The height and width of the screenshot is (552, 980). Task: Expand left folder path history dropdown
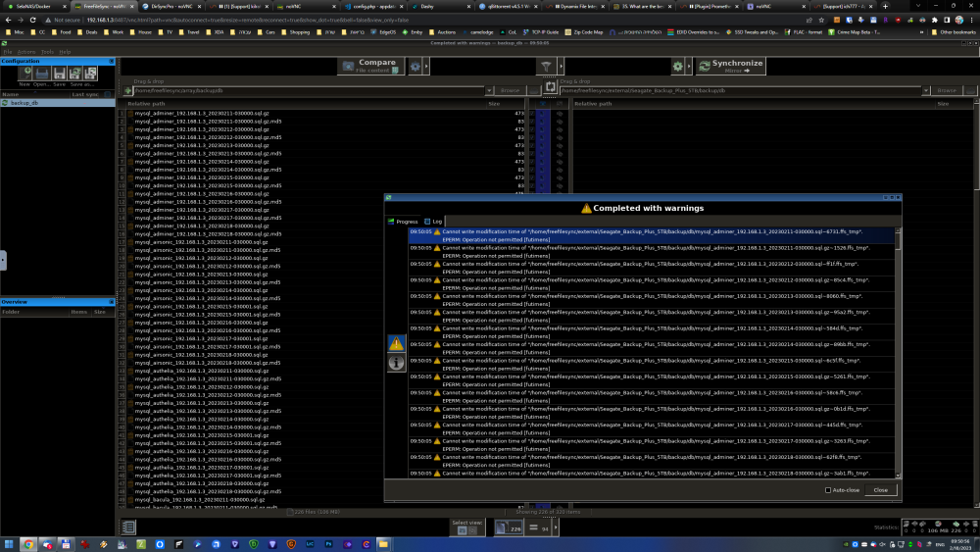[489, 90]
